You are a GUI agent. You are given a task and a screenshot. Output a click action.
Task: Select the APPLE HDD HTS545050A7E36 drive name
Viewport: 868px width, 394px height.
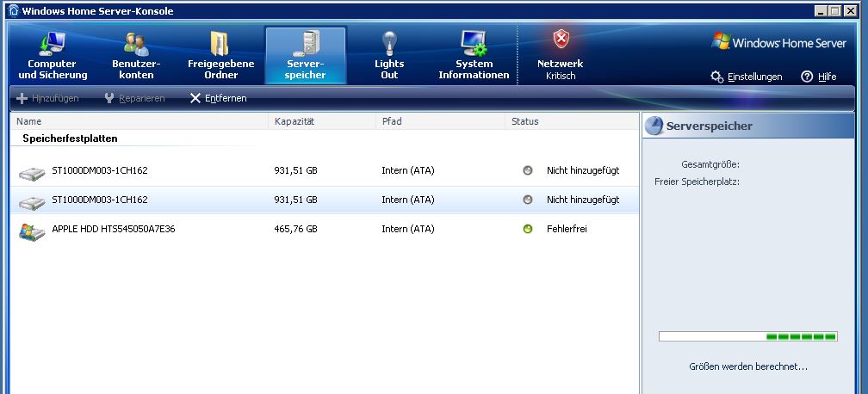pos(114,229)
